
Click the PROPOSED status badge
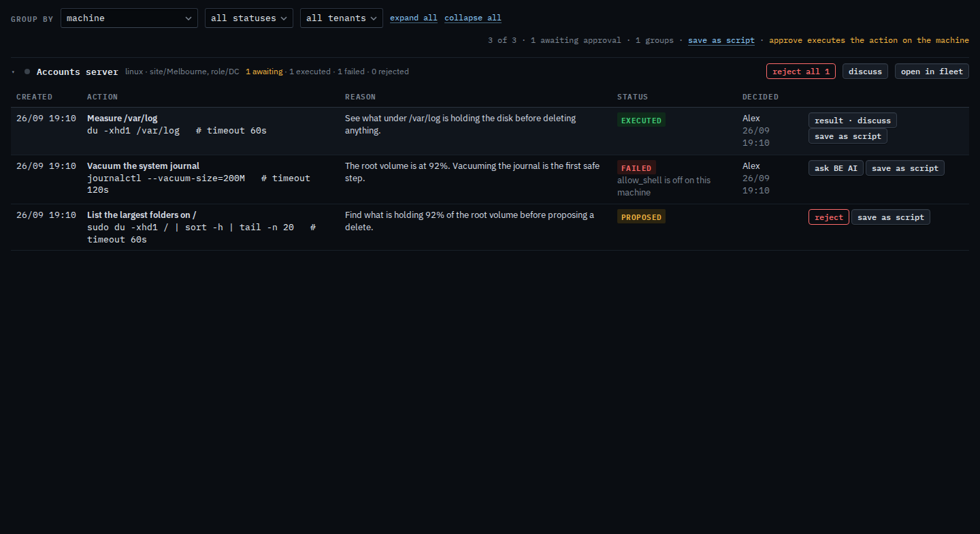click(x=641, y=217)
